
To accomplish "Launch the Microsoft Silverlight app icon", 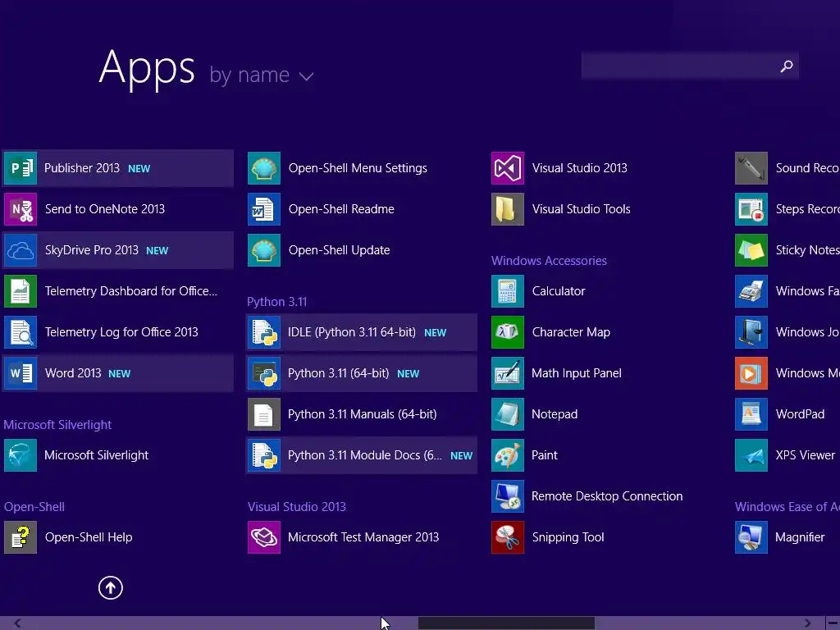I will pyautogui.click(x=21, y=455).
